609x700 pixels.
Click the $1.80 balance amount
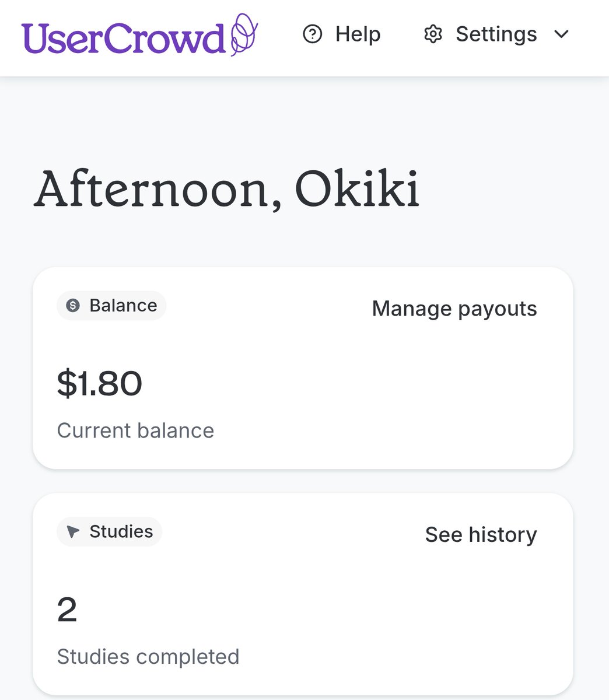tap(100, 383)
